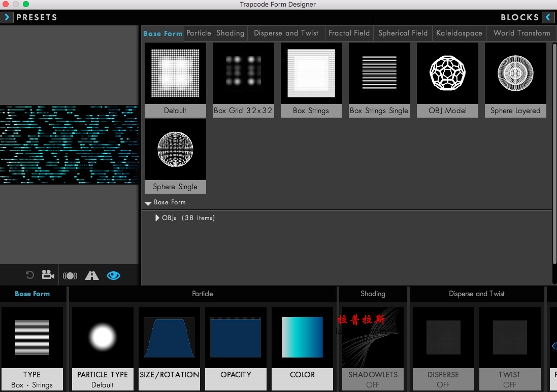Open the Spherical Field tab
This screenshot has height=392, width=557.
point(403,33)
